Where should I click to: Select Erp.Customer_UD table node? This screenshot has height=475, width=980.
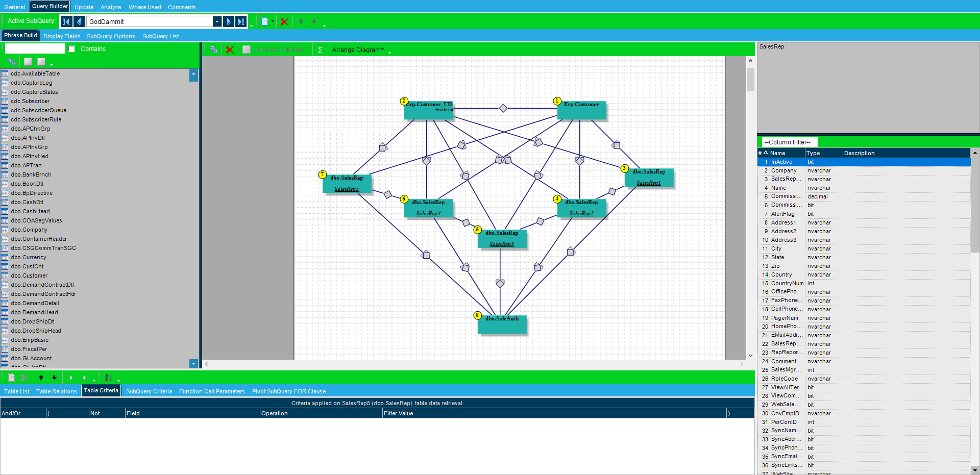click(x=429, y=110)
